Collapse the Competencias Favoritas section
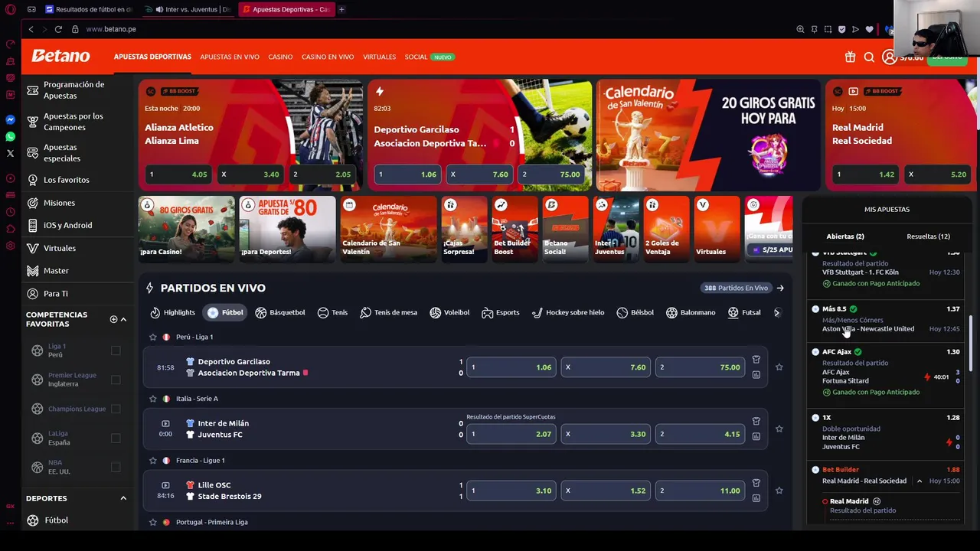The width and height of the screenshot is (980, 551). point(123,319)
